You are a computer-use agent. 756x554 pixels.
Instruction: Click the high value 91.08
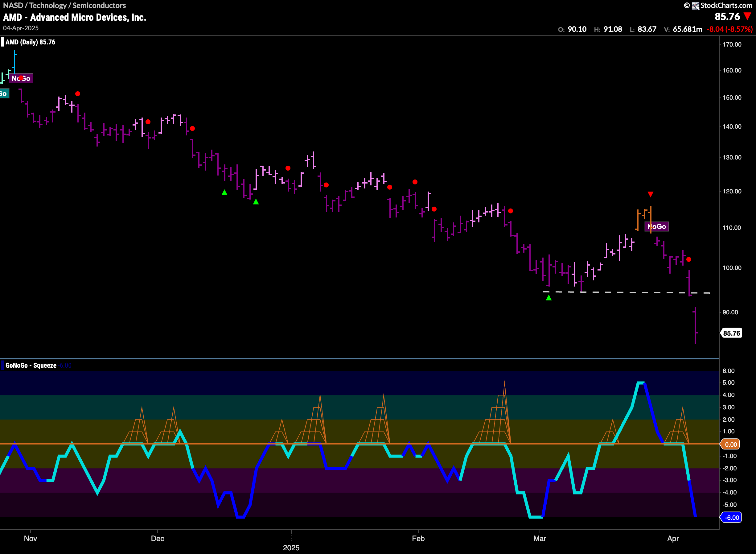(613, 29)
